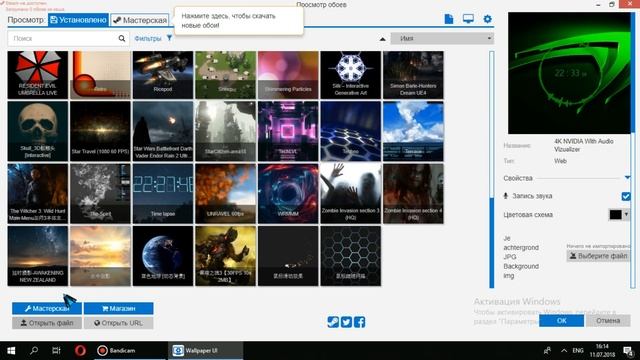Select the Silk Interactive Generative Art wallpaper
The image size is (640, 360).
351,75
